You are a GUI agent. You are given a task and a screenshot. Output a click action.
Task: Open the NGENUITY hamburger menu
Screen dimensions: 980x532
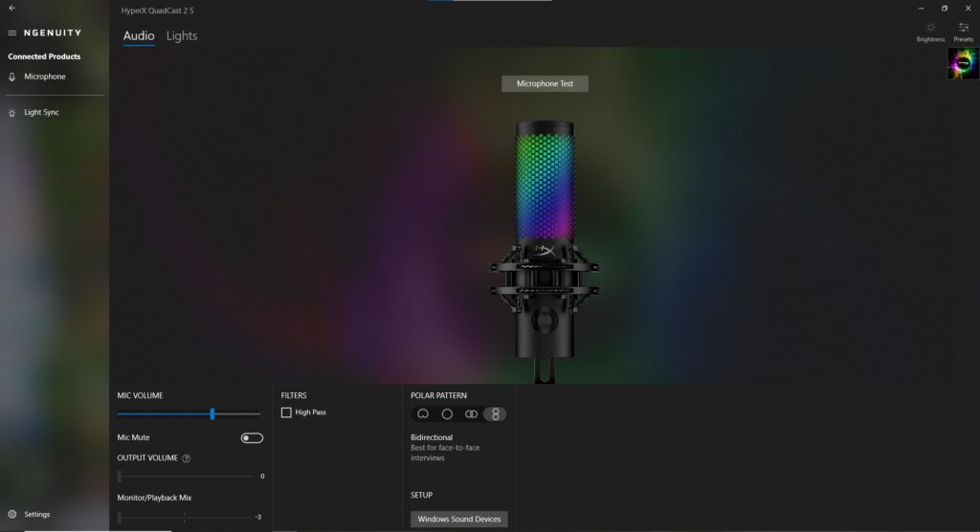click(x=11, y=33)
